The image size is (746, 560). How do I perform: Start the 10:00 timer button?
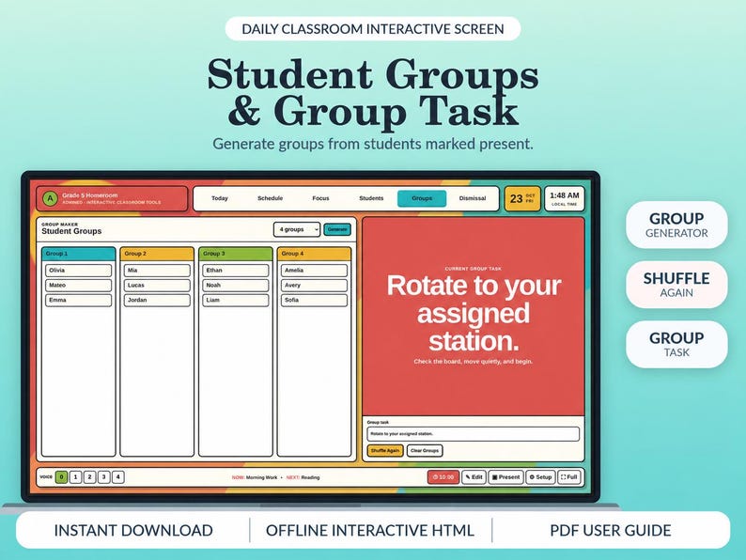[443, 477]
